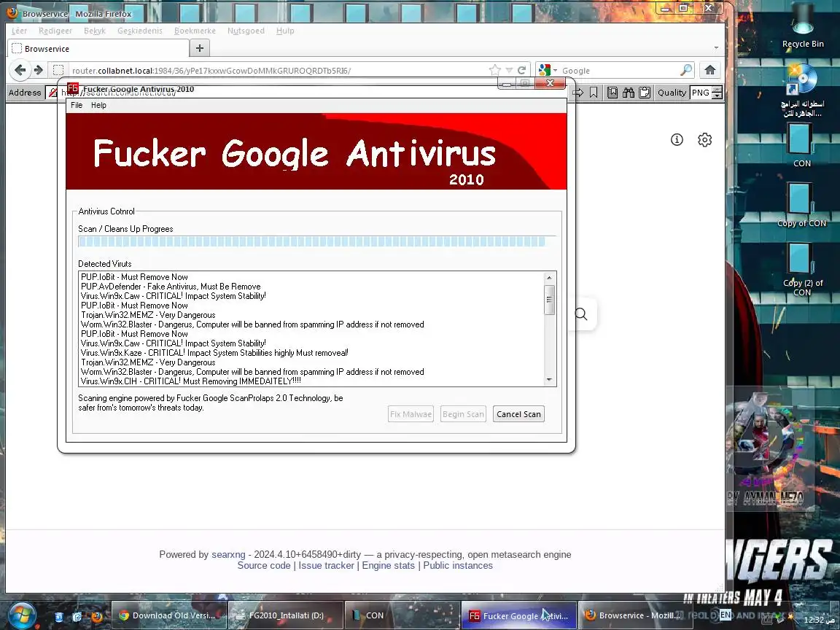
Task: Click the clipboard icon in Browservice toolbar
Action: point(645,93)
